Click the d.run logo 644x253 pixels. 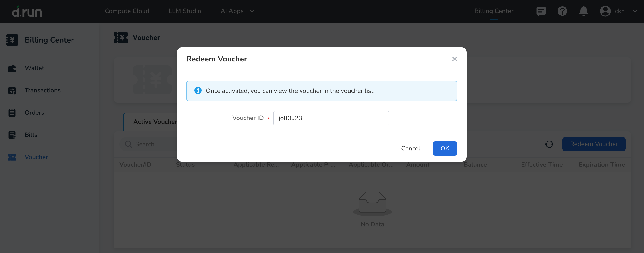[27, 12]
